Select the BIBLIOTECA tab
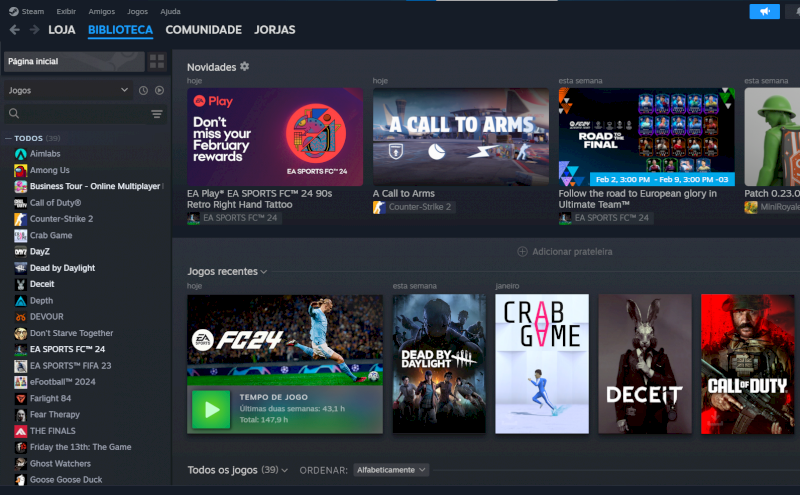This screenshot has height=495, width=800. (120, 30)
